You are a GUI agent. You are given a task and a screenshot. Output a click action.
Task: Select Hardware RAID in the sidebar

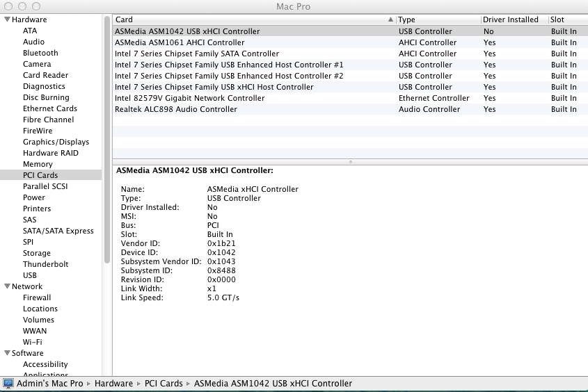51,153
